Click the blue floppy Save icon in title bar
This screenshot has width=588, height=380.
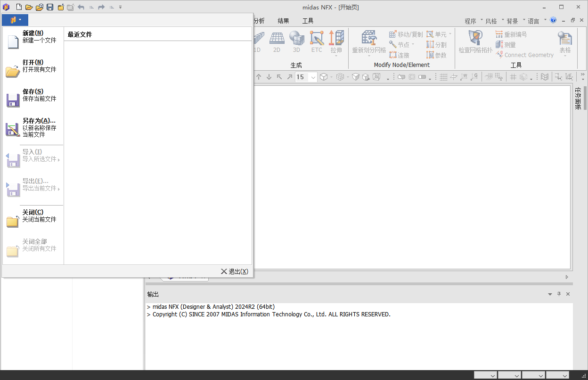[x=50, y=7]
